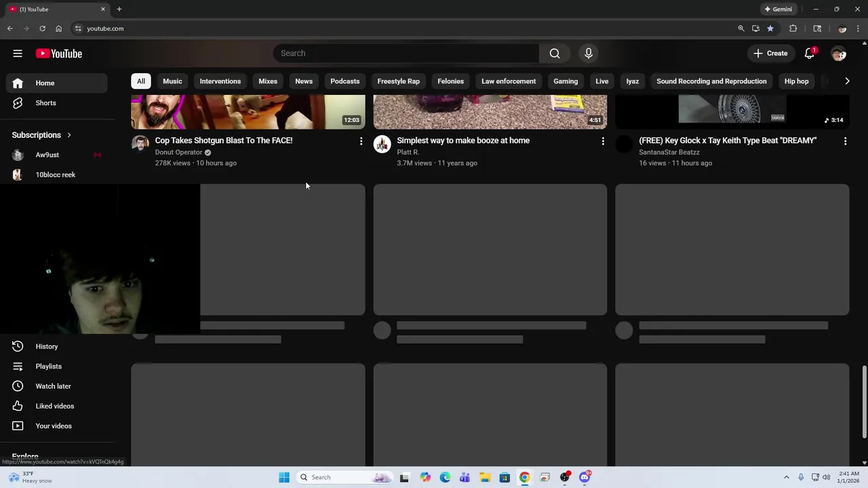868x488 pixels.
Task: Close the YouTube browser tab
Action: (103, 9)
